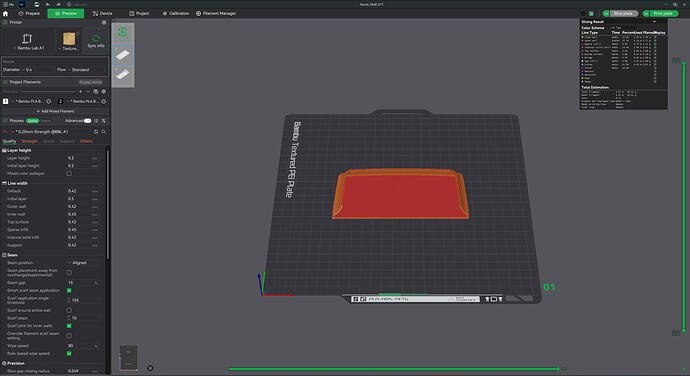
Task: Open Filament Manager tab
Action: point(216,14)
